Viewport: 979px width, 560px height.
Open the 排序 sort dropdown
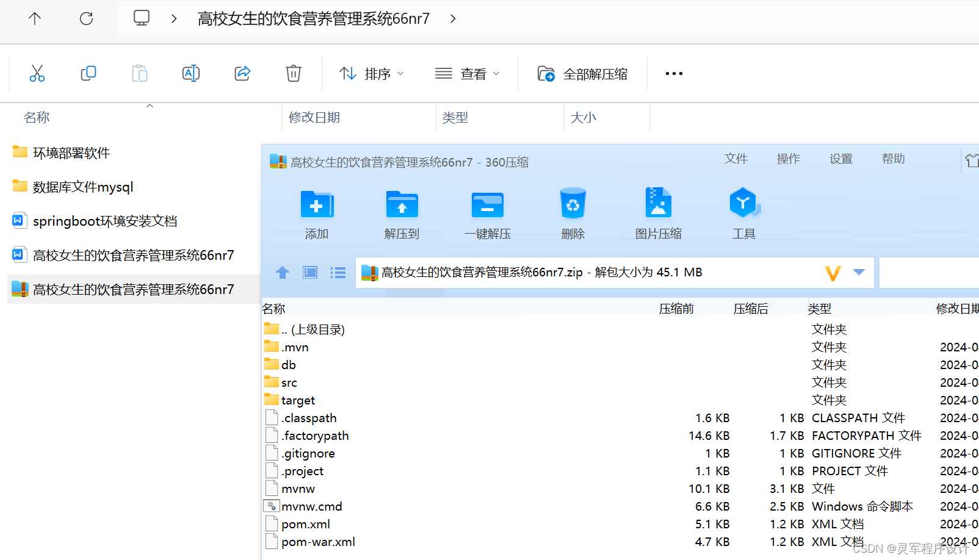click(371, 74)
